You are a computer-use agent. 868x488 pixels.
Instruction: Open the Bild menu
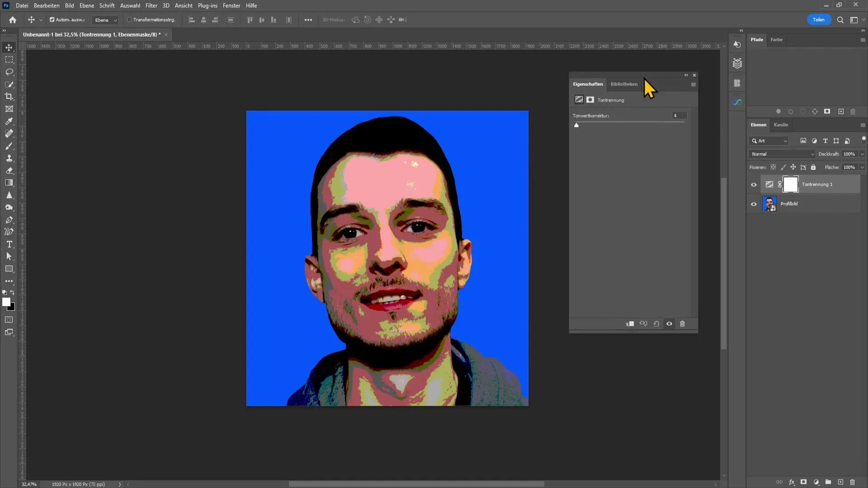click(69, 5)
